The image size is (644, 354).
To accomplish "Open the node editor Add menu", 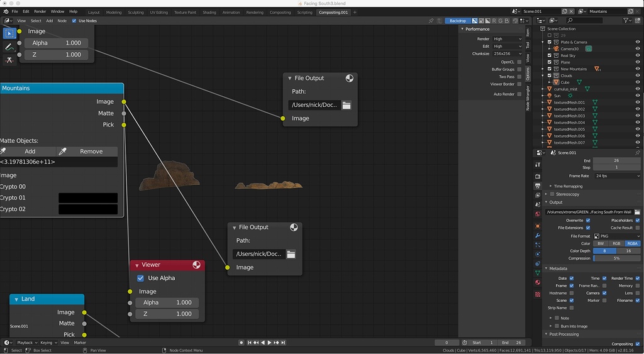I will (49, 21).
